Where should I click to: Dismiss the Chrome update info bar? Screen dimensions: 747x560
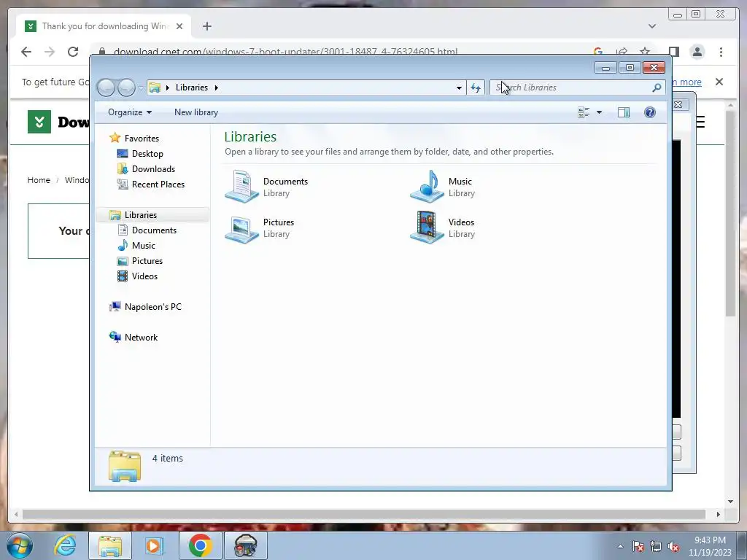(x=719, y=82)
